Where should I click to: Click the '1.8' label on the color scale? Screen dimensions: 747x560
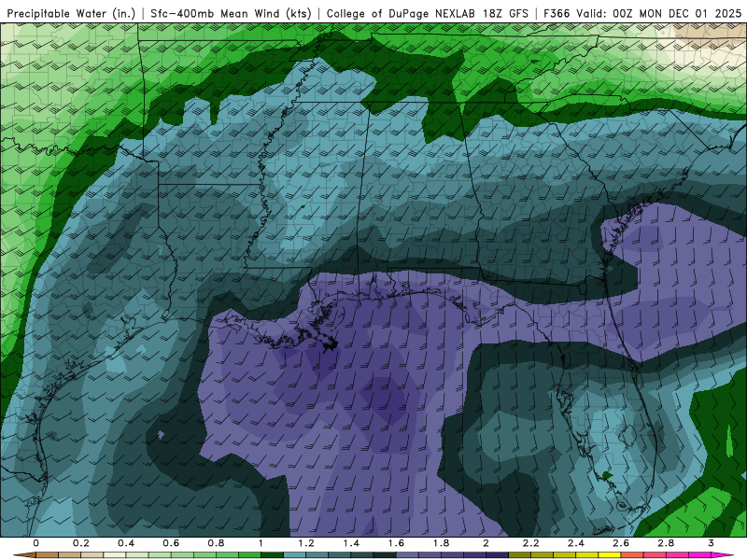tap(441, 543)
